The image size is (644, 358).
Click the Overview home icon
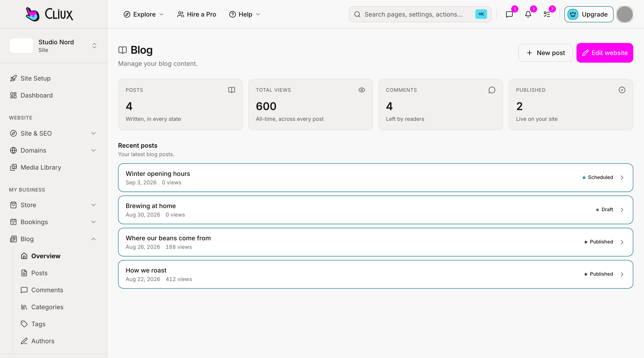(24, 256)
